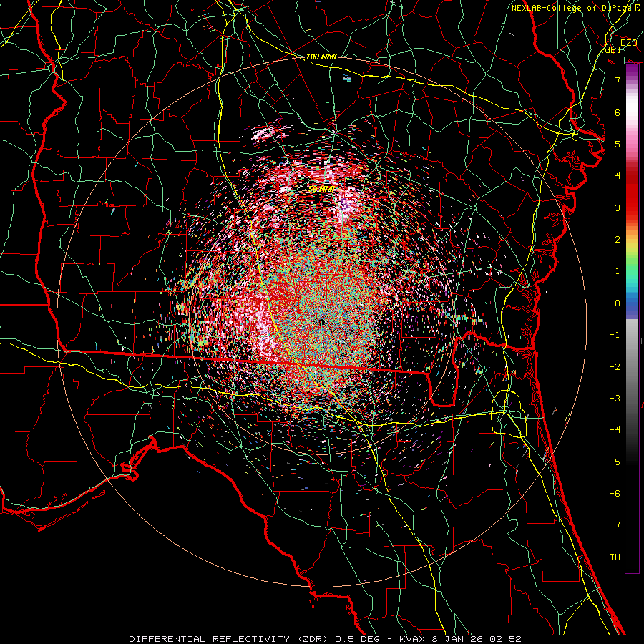Select scale value "1" on the legend

(x=618, y=271)
